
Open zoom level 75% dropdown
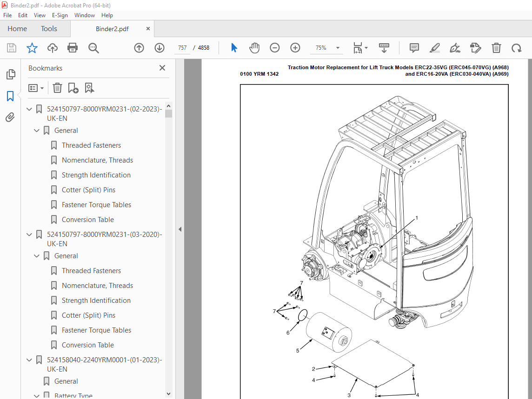[338, 48]
